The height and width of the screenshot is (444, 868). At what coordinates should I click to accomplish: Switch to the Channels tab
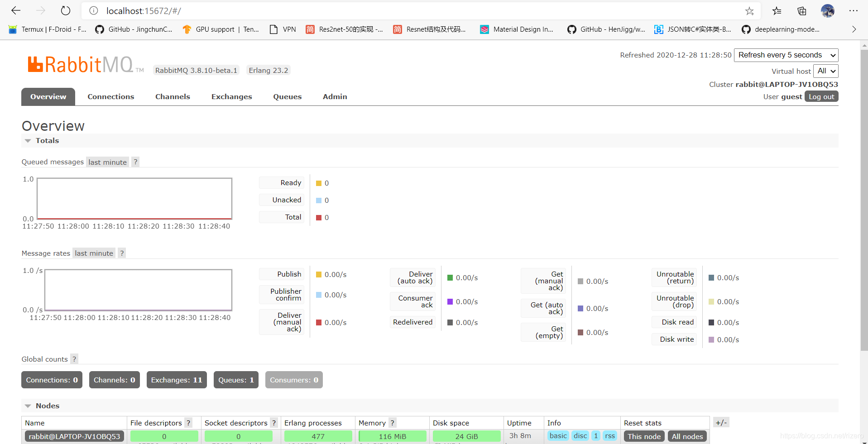(x=173, y=96)
